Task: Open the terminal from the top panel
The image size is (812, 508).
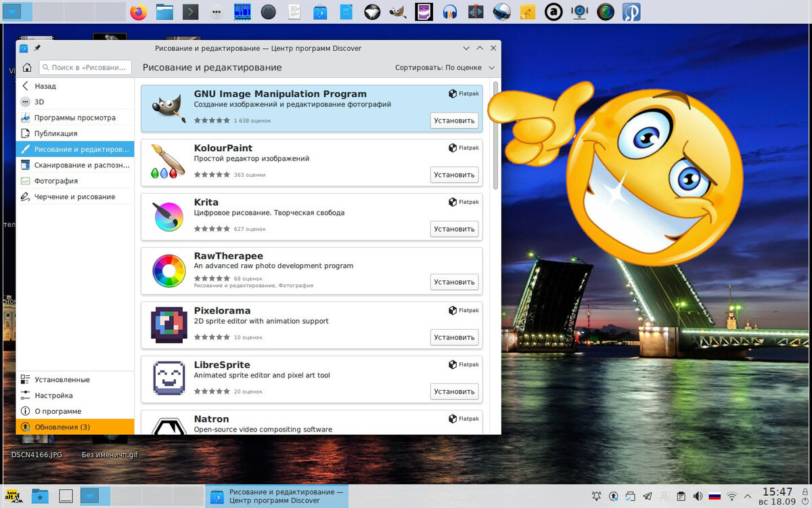Action: [191, 12]
